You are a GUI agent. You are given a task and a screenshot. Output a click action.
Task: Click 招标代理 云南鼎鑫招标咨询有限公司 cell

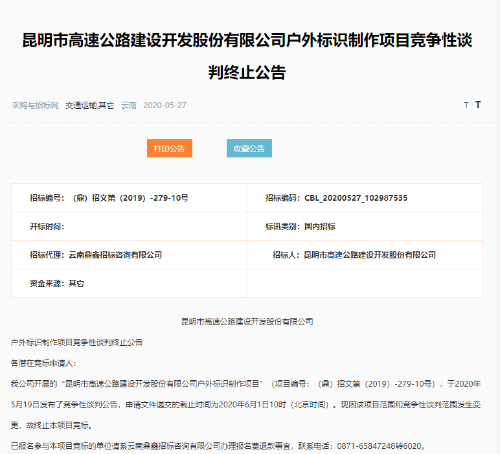pos(129,255)
